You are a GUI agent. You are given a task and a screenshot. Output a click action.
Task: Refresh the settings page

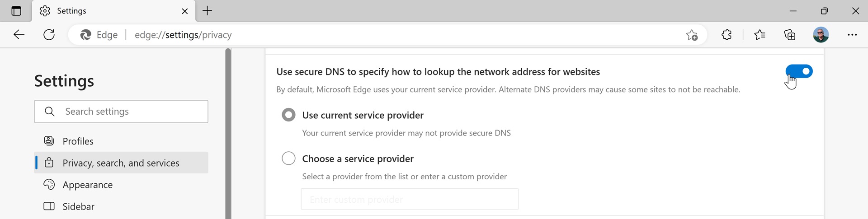point(49,35)
